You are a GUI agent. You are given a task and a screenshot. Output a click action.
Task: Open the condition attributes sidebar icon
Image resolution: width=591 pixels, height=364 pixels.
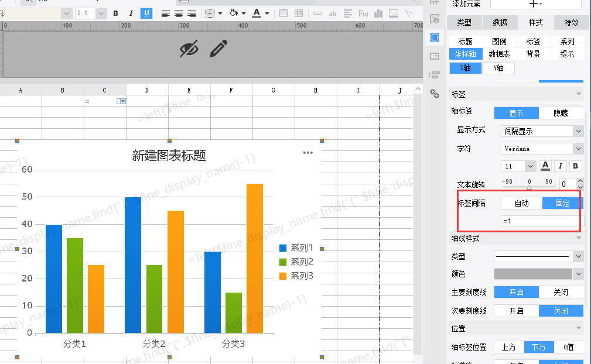435,75
